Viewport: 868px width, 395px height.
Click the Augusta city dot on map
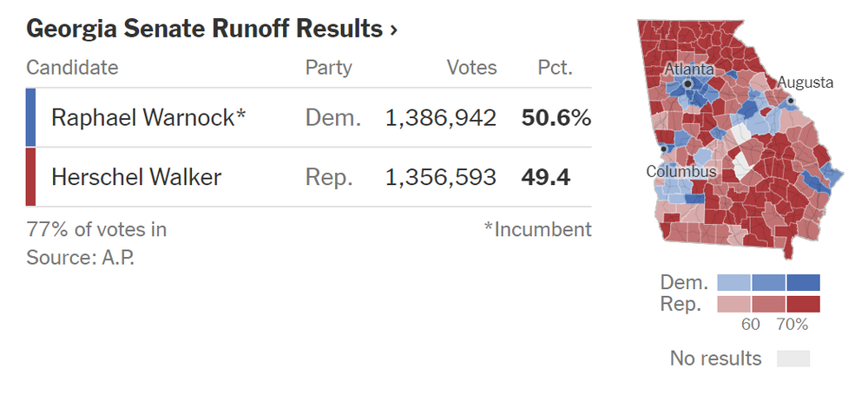click(791, 100)
